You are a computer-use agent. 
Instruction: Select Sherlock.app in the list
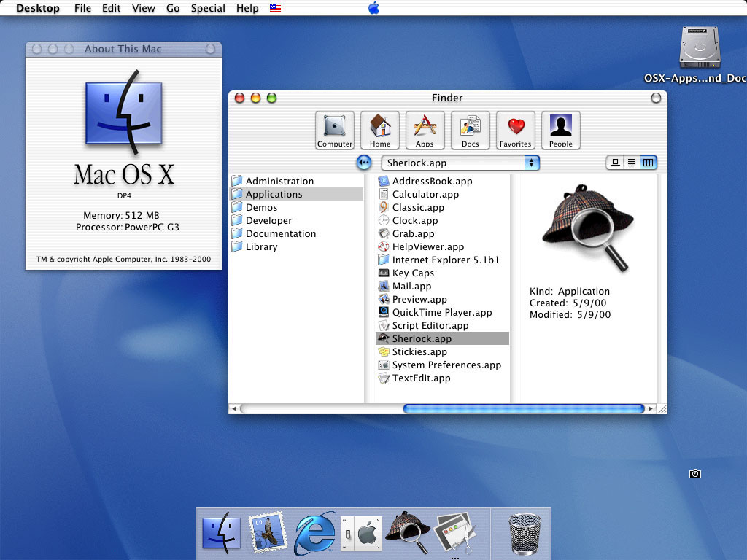[x=443, y=338]
